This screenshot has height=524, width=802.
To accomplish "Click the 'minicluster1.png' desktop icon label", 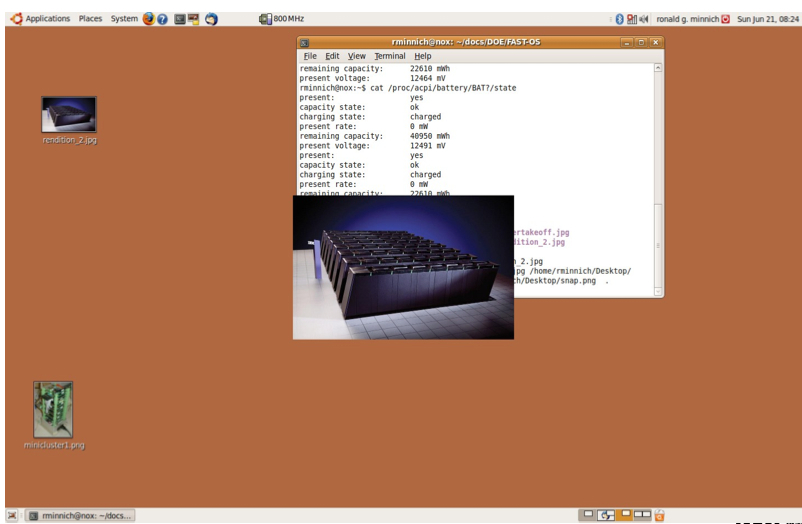I will [x=54, y=445].
